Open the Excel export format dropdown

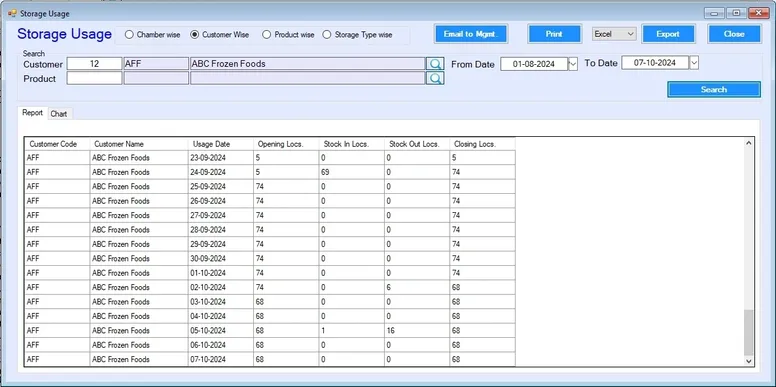pyautogui.click(x=614, y=34)
